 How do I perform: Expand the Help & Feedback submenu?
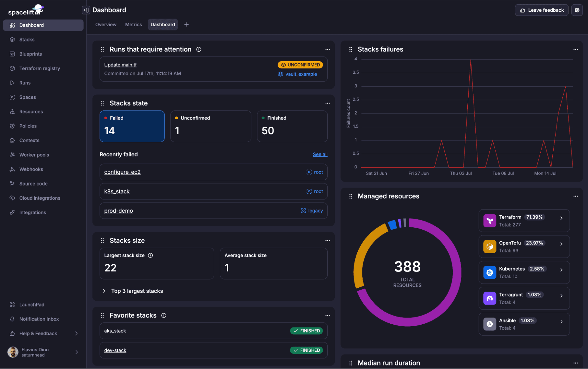[x=76, y=333]
